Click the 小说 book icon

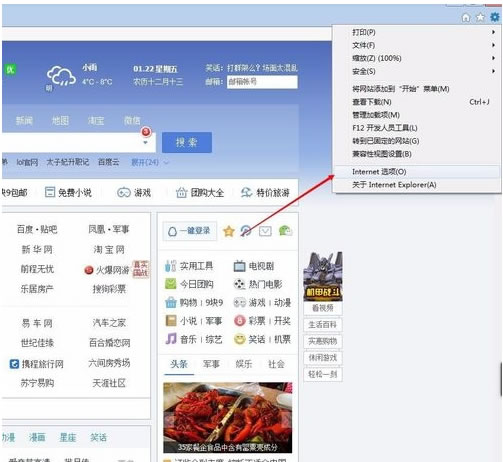click(171, 321)
